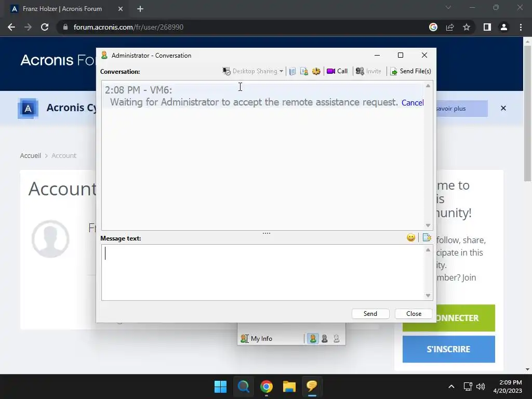Open the Desktop Sharing dropdown
Screen dimensions: 532x399
tap(253, 71)
